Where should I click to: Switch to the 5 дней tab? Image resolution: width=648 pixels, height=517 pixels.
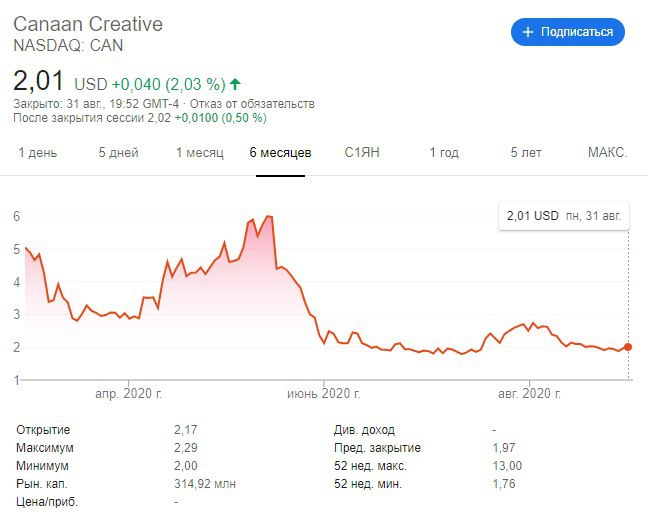click(118, 153)
